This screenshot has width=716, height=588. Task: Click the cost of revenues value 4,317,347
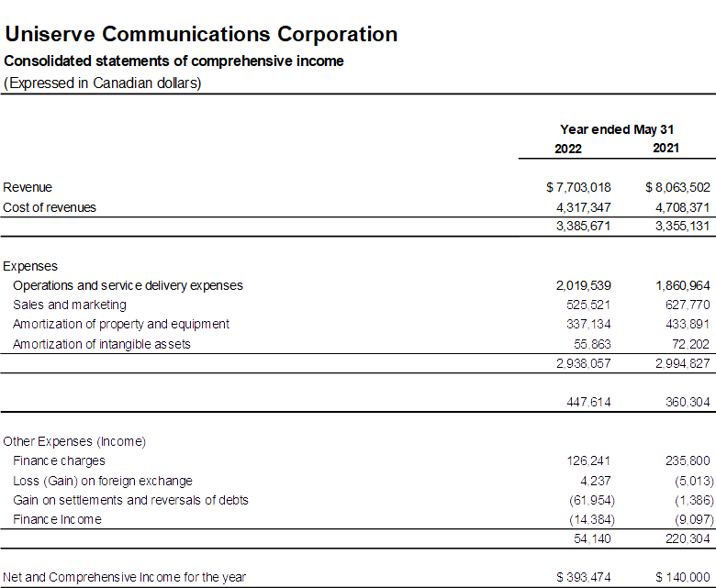(x=583, y=207)
